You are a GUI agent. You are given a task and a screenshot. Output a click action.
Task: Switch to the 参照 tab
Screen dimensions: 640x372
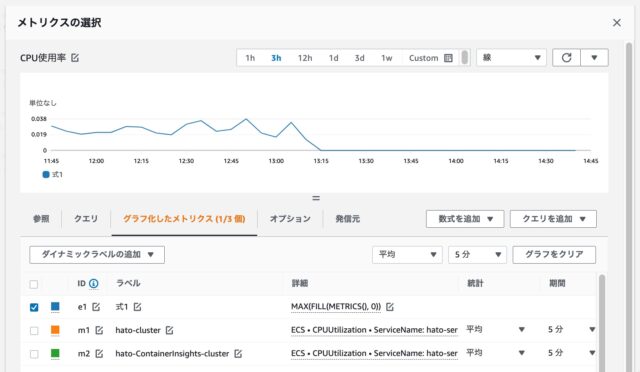coord(41,219)
